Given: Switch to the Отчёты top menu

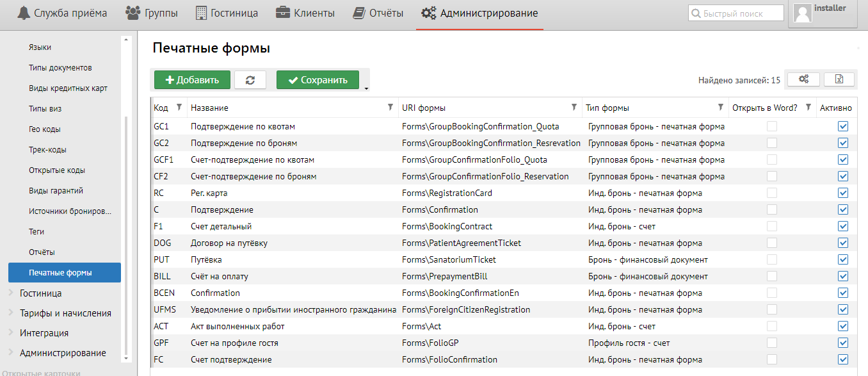Looking at the screenshot, I should pyautogui.click(x=378, y=13).
